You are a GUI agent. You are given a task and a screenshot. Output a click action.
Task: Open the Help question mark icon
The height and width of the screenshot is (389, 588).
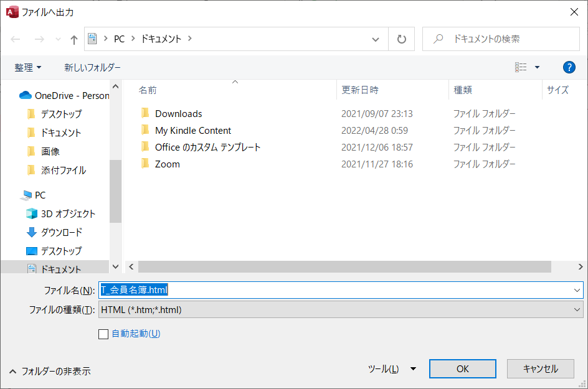(569, 67)
